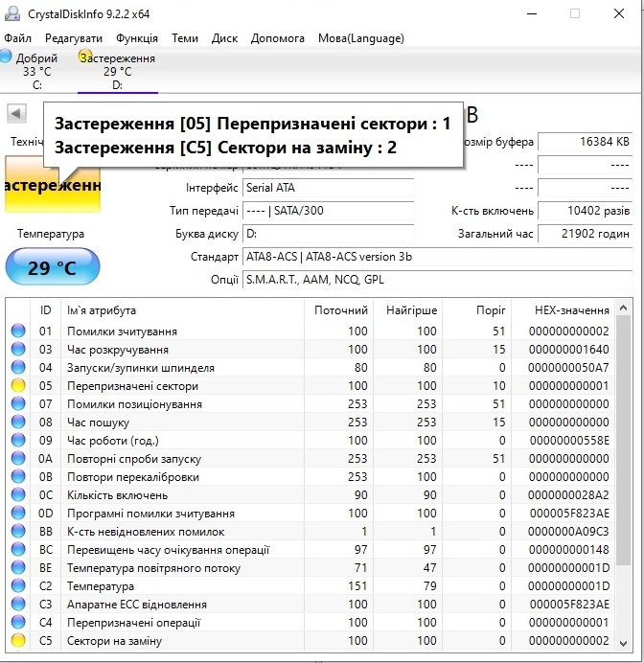Screen dimensions: 644x663
Task: Select the Час розкручування row
Action: (x=310, y=349)
